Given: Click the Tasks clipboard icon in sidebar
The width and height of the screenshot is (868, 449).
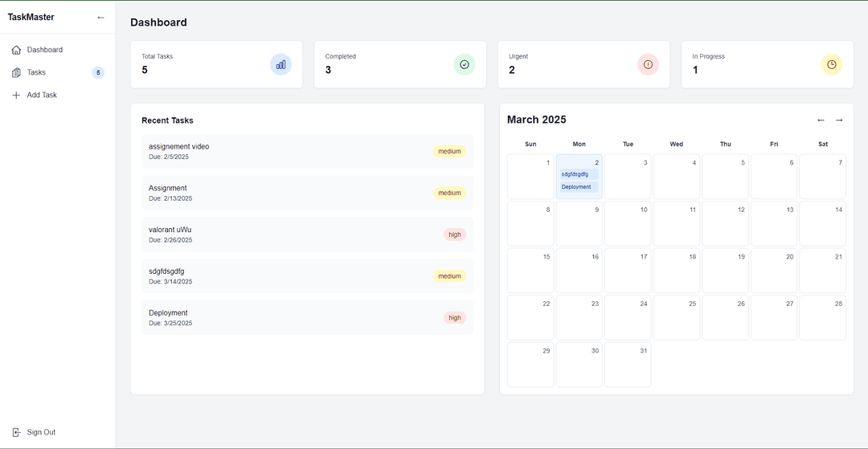Looking at the screenshot, I should (x=16, y=72).
